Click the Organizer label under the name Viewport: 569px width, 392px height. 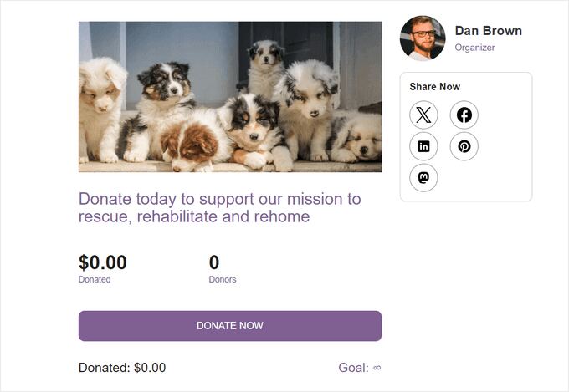(474, 48)
